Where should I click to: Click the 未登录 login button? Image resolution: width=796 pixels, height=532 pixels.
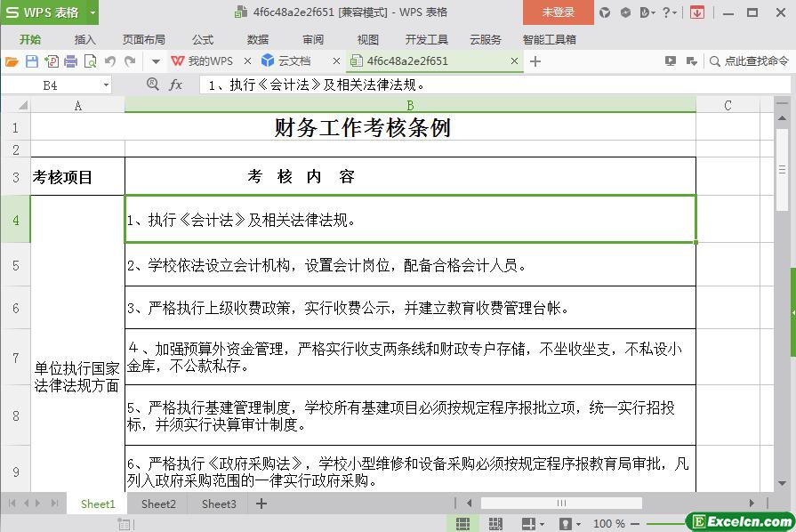(x=558, y=12)
